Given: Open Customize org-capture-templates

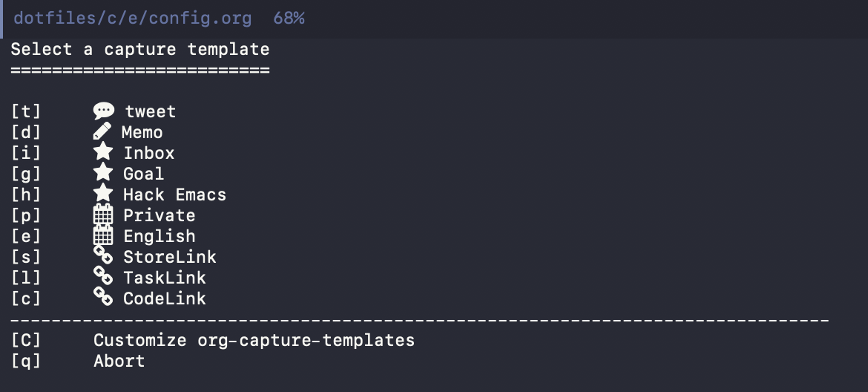Looking at the screenshot, I should [254, 341].
